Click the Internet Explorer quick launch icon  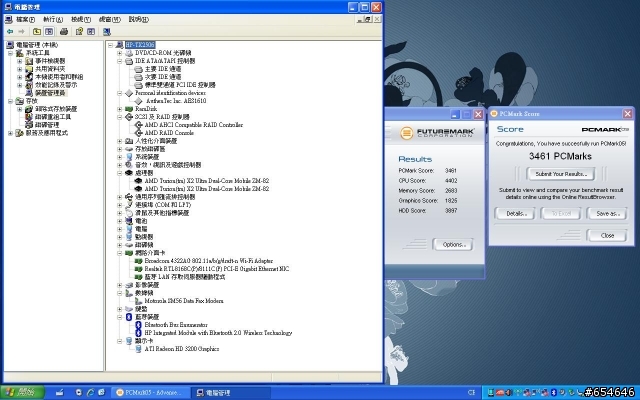click(90, 393)
